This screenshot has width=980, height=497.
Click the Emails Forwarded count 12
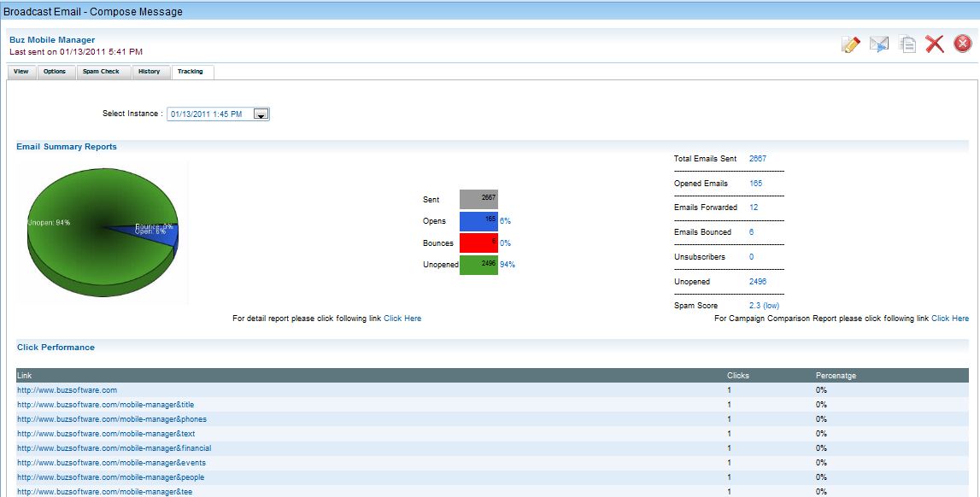(x=754, y=208)
